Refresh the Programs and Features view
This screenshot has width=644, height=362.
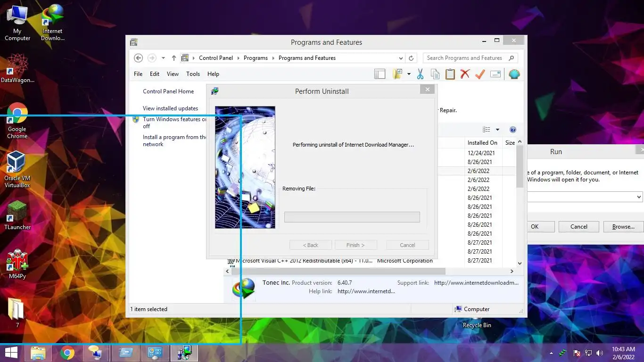[x=411, y=58]
